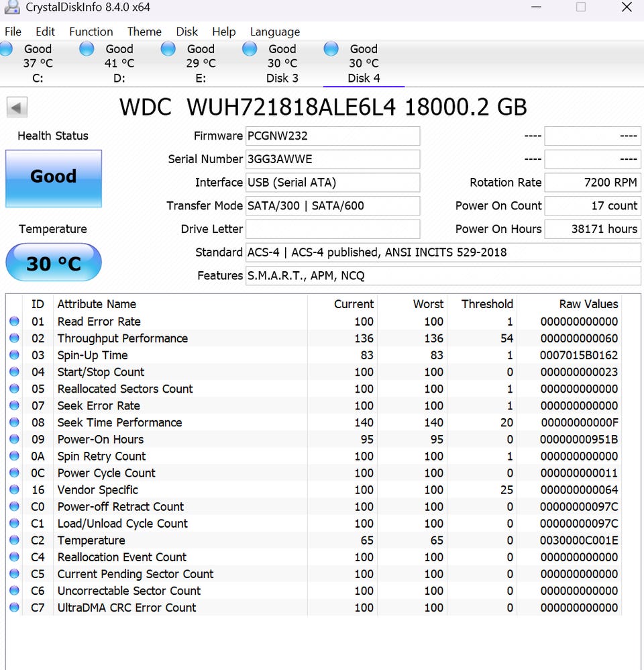Viewport: 644px width, 670px height.
Task: Select the Disk 3 status orb
Action: 250,49
